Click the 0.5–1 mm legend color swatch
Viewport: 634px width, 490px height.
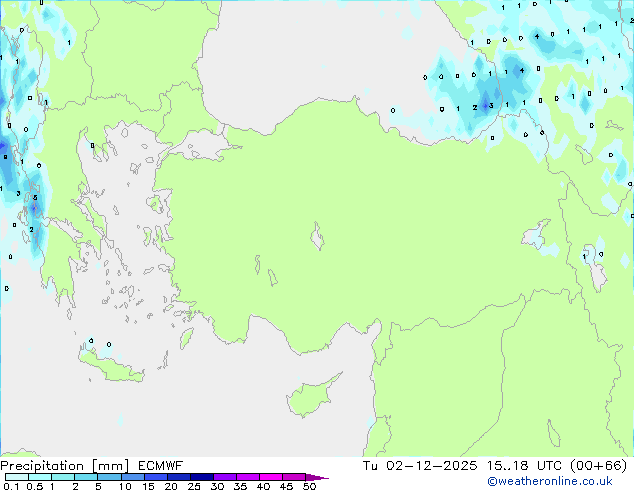(x=40, y=477)
